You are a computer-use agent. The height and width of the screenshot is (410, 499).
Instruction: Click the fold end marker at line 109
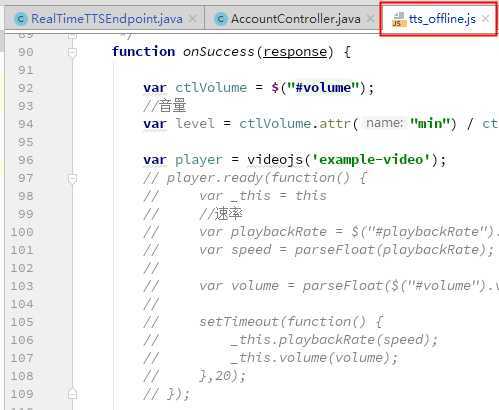[72, 394]
